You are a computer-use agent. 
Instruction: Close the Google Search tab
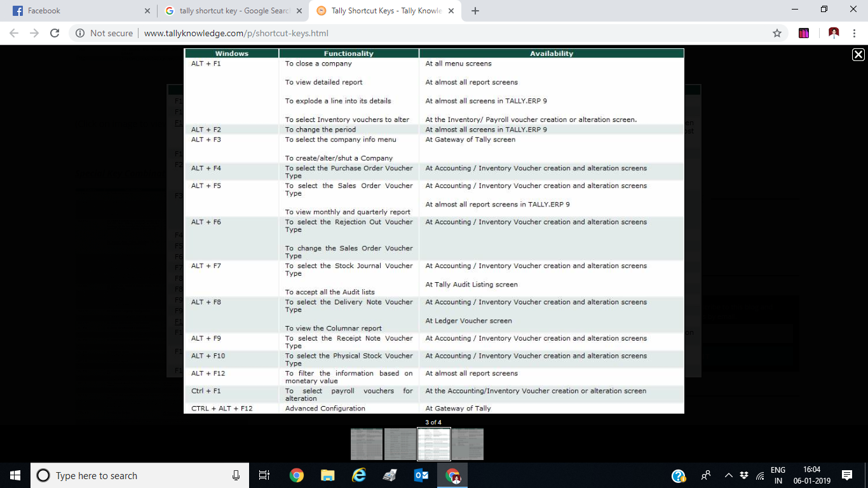(x=299, y=11)
